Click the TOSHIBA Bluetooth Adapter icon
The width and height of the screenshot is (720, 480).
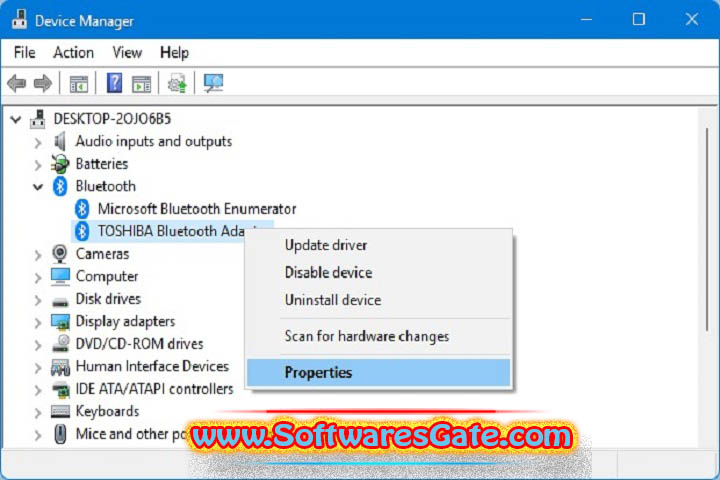click(x=82, y=231)
